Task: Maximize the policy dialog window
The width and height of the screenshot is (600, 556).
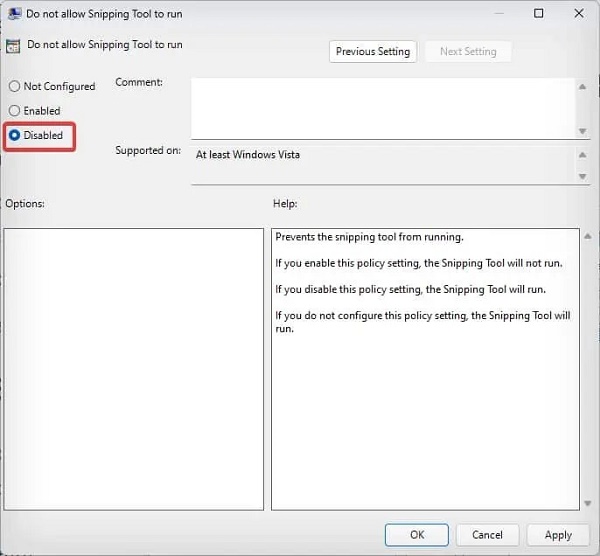Action: (538, 13)
